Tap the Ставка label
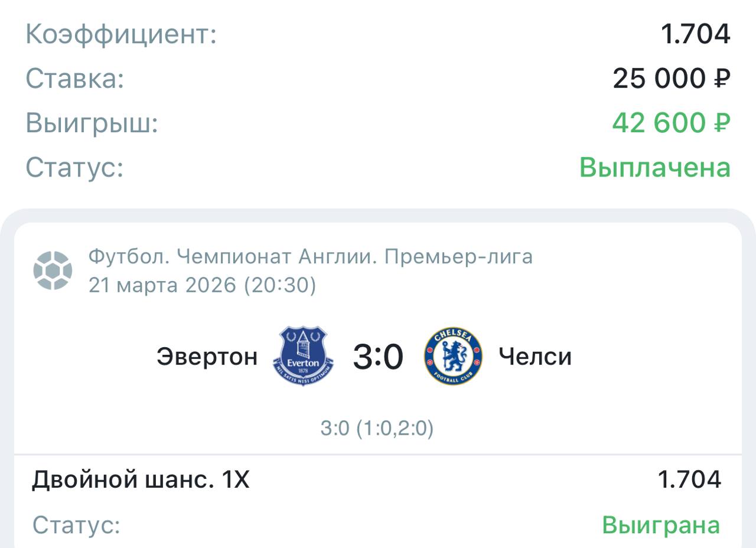The height and width of the screenshot is (548, 756). pos(75,79)
